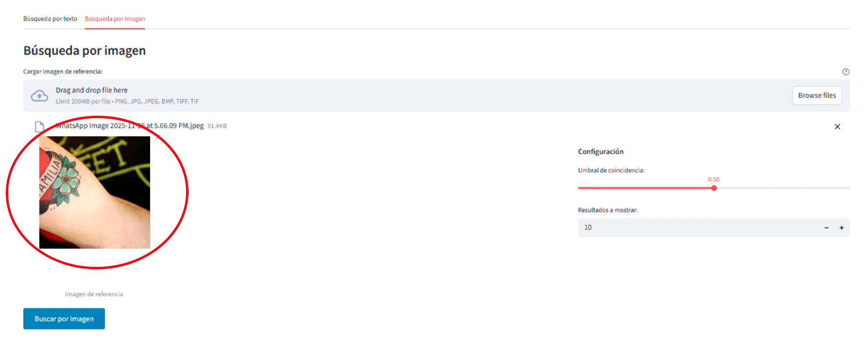Click the document icon beside the uploaded file
The width and height of the screenshot is (868, 348).
coord(39,127)
